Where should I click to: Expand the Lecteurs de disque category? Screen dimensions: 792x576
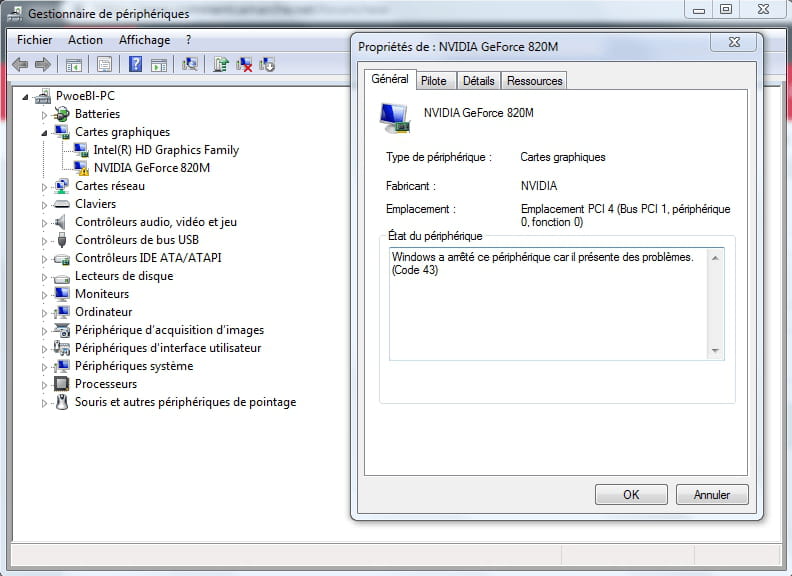coord(44,277)
